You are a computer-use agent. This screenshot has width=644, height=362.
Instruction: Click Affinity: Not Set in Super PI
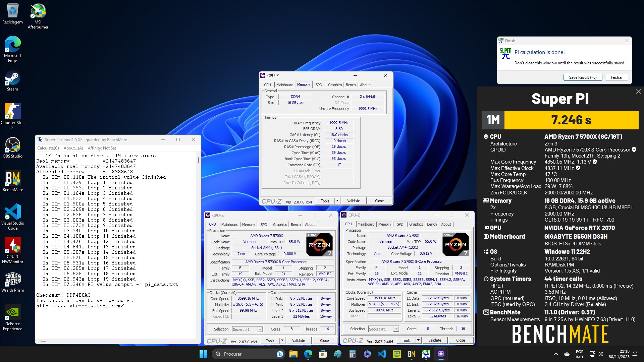tap(102, 148)
